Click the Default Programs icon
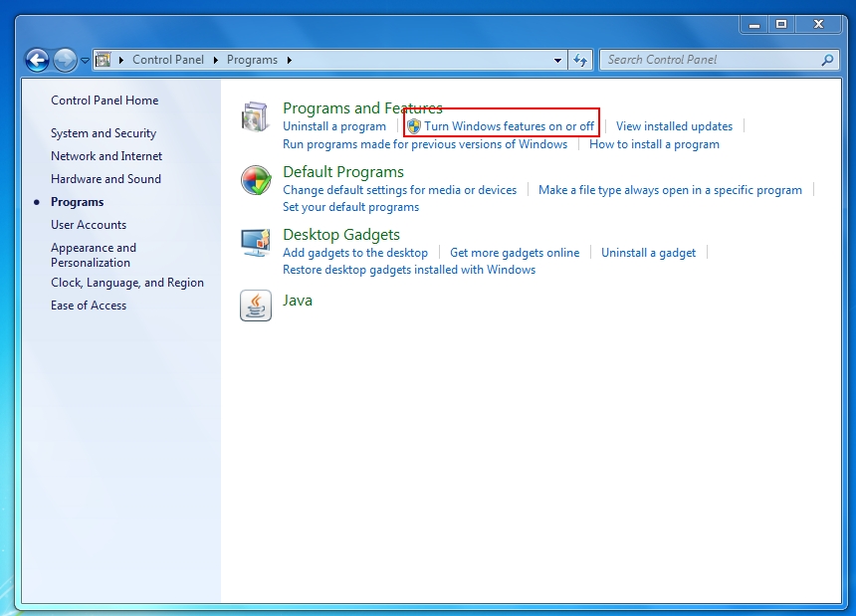This screenshot has width=856, height=616. point(256,180)
